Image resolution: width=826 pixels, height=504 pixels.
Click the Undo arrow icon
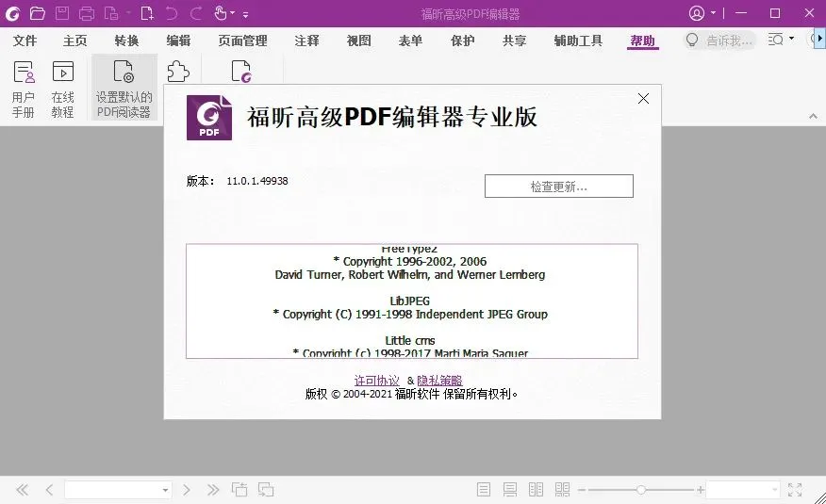[172, 13]
